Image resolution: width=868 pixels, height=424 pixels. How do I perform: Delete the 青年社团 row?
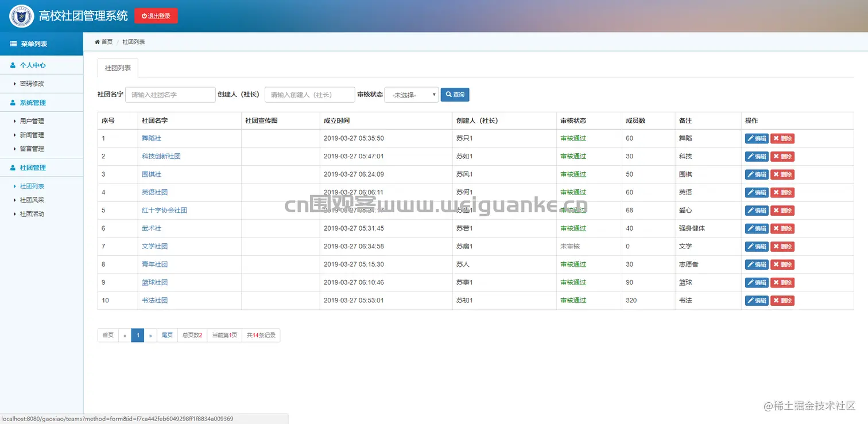[x=782, y=264]
